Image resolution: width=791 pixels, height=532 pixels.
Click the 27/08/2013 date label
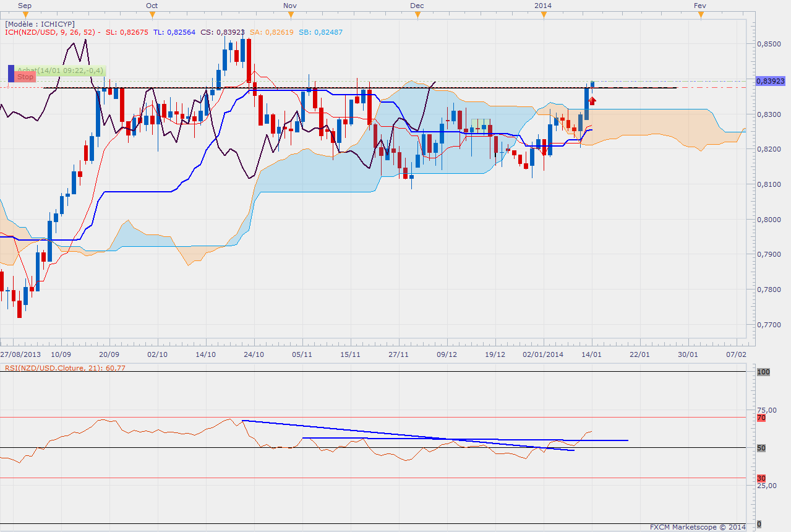(20, 354)
